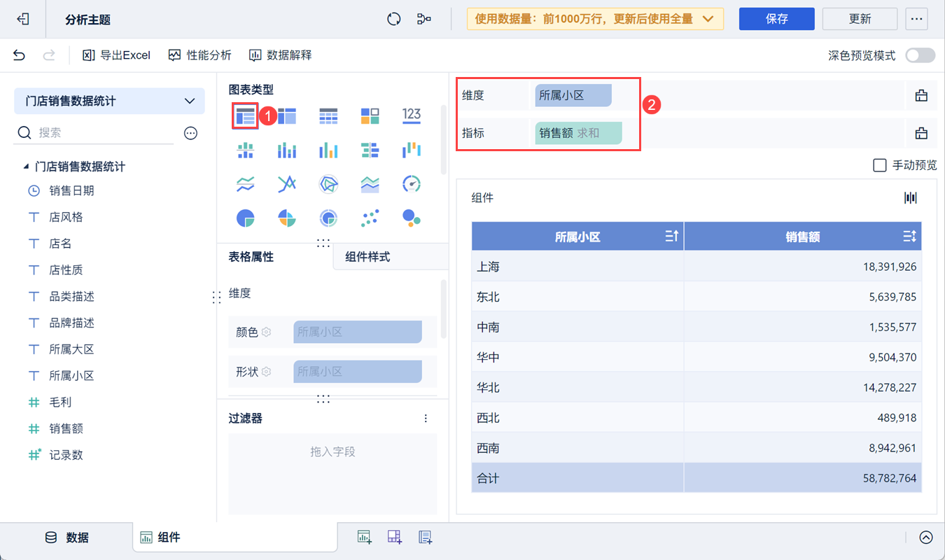945x560 pixels.
Task: Select the bubble chart icon
Action: 412,218
